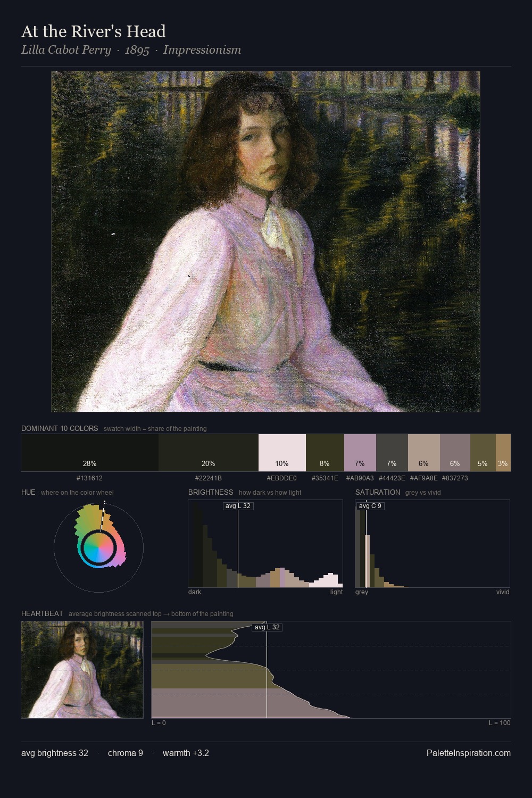This screenshot has width=532, height=798.
Task: Click the grey label under Saturation chart
Action: pos(362,592)
